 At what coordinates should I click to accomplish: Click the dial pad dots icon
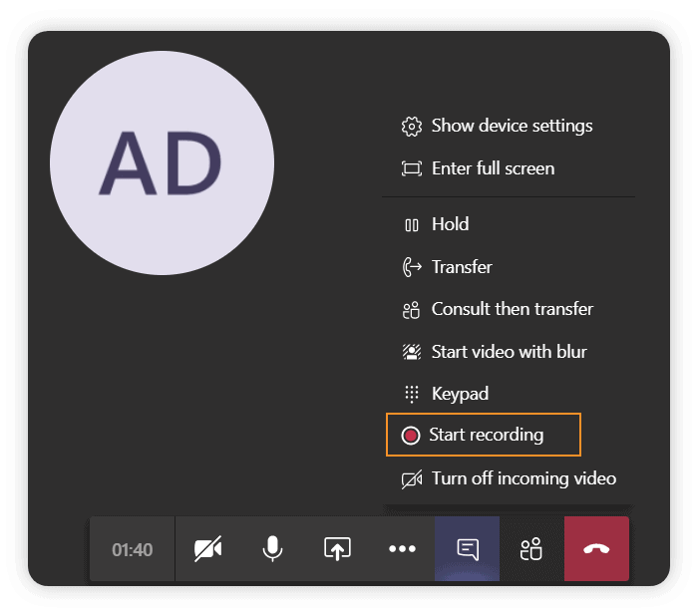pos(412,394)
